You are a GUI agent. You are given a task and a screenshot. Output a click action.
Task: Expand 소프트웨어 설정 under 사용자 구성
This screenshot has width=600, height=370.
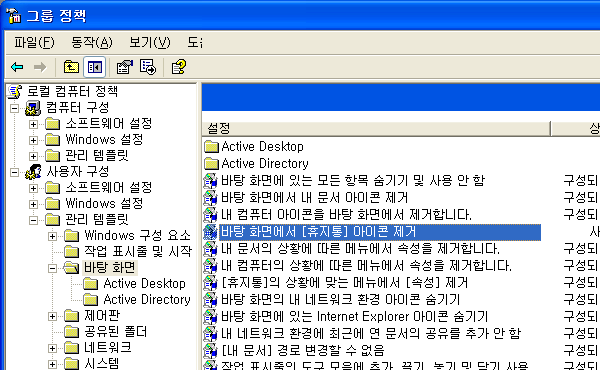click(x=33, y=188)
